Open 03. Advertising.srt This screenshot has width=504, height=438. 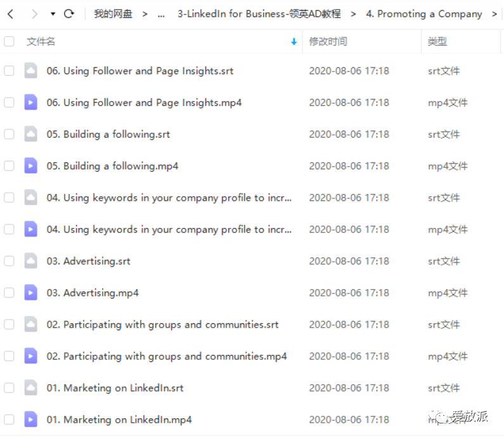click(x=88, y=261)
